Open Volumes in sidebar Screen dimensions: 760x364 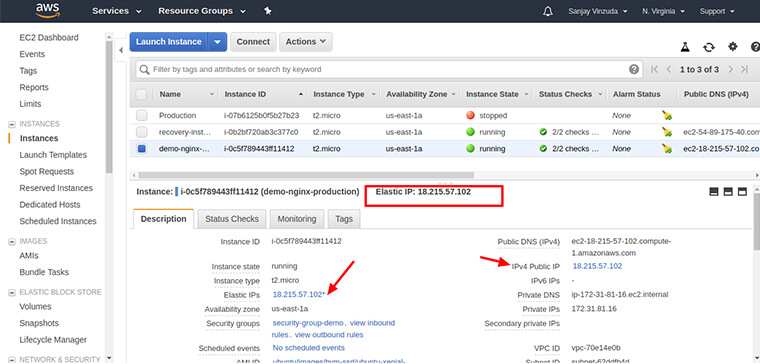(x=35, y=306)
